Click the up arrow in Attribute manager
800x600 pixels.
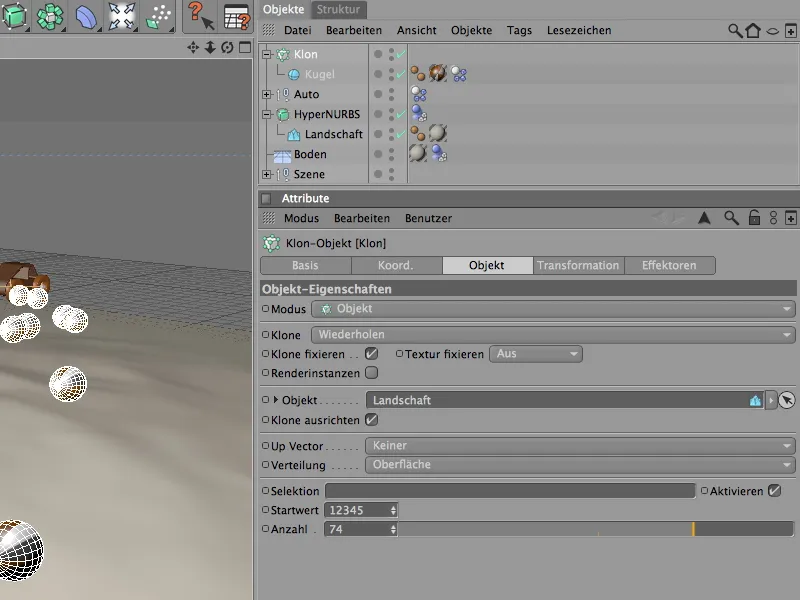tap(704, 218)
